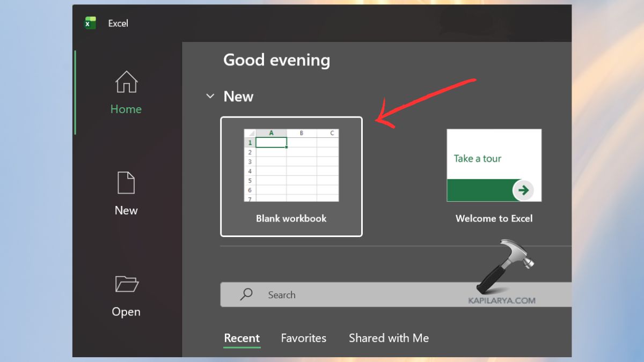Screen dimensions: 644x362
Task: Click the Welcome to Excel label
Action: [x=494, y=218]
